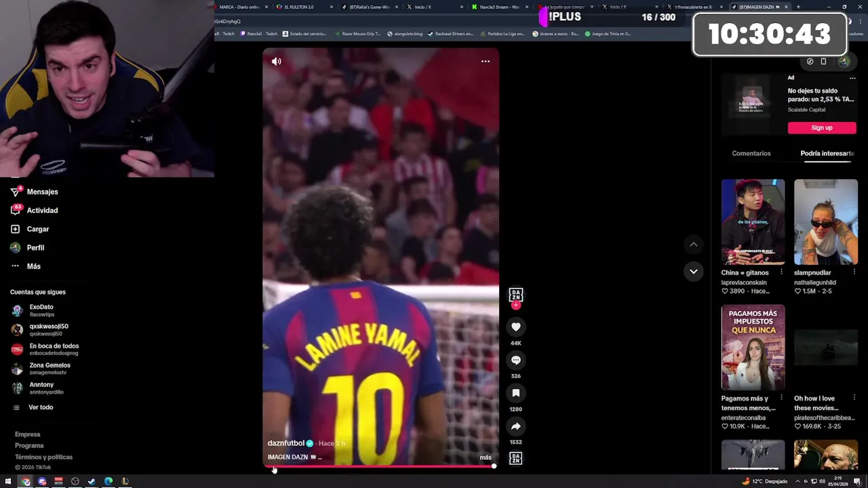Share the video using the arrow icon

pyautogui.click(x=516, y=426)
